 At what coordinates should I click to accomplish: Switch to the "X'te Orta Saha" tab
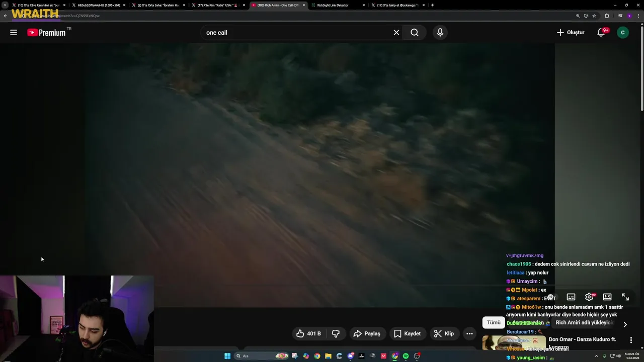pos(157,5)
